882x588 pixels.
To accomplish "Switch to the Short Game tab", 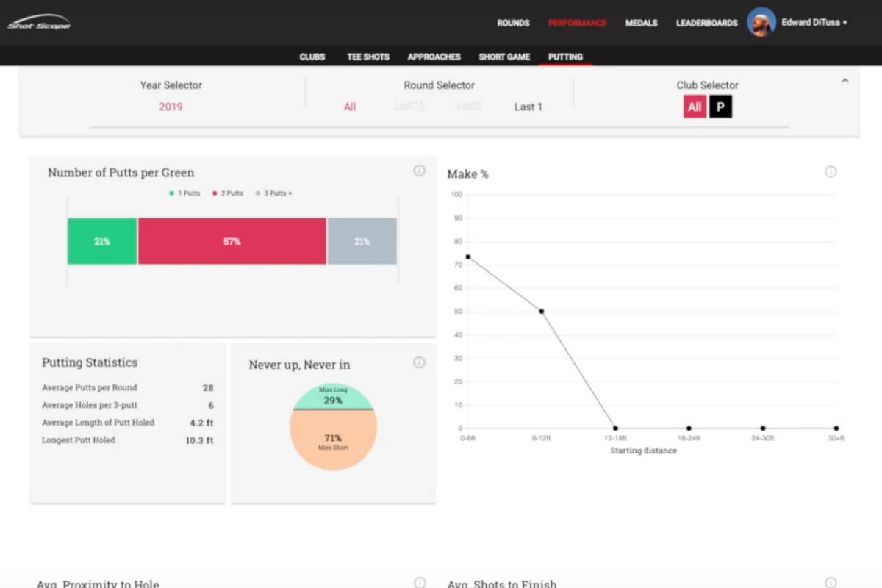I will tap(504, 57).
